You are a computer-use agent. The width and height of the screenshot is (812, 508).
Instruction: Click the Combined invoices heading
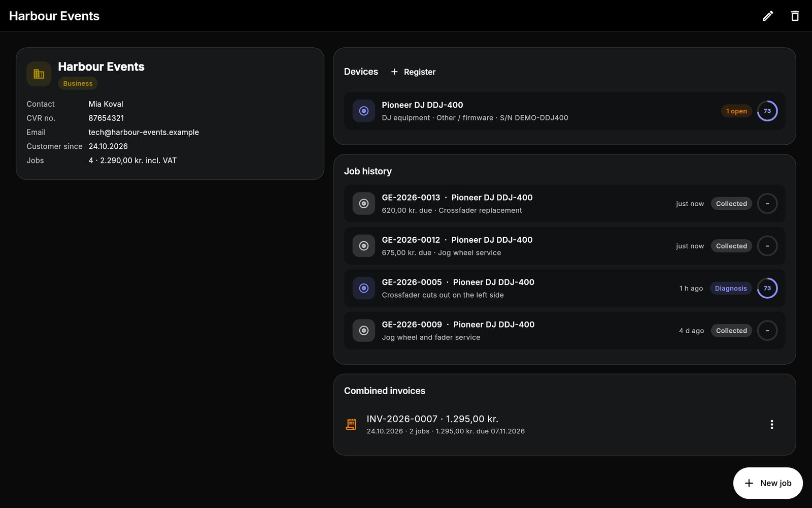coord(385,391)
